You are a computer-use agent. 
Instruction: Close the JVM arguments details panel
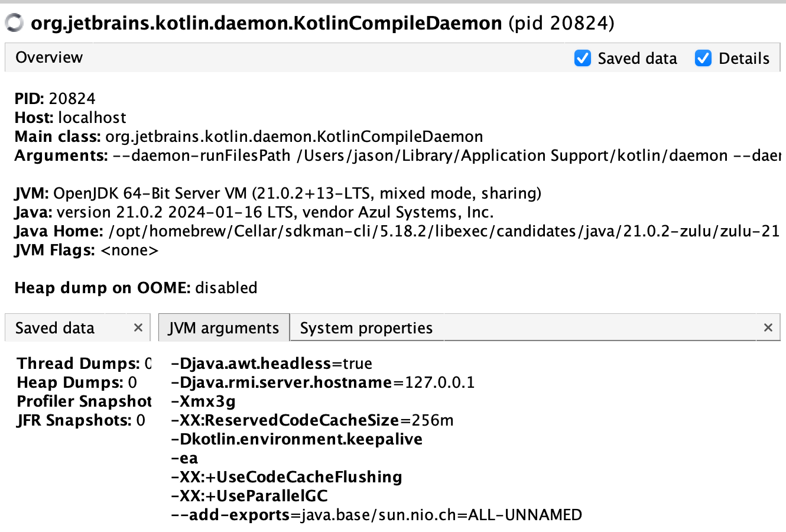768,327
